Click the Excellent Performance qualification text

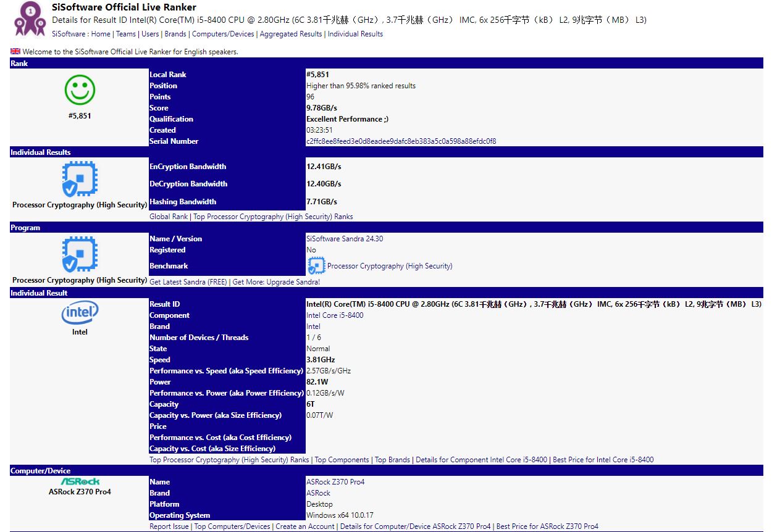348,119
